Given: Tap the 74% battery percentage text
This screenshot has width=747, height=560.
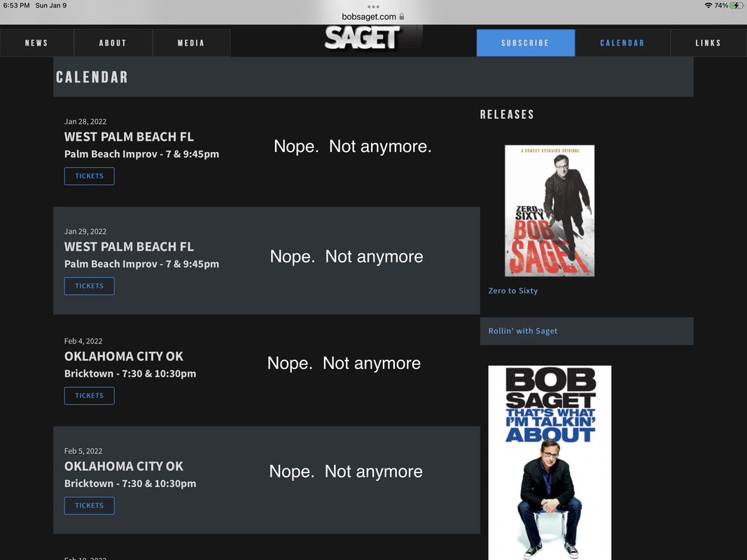Looking at the screenshot, I should tap(721, 5).
